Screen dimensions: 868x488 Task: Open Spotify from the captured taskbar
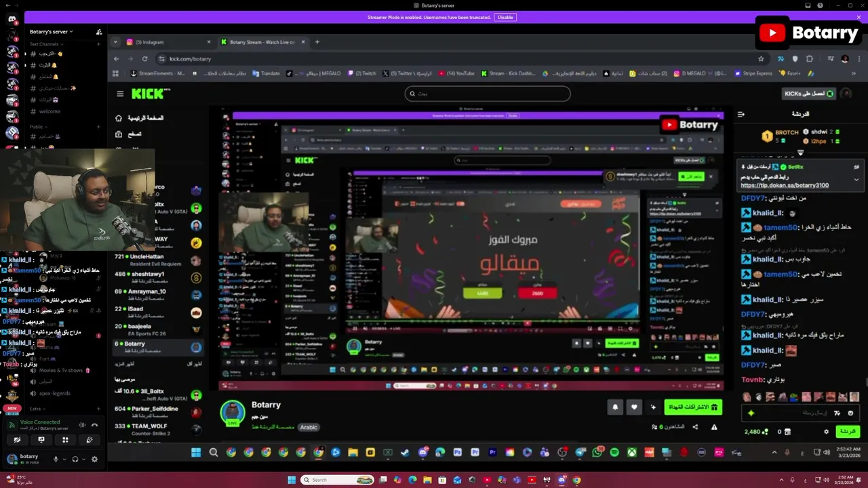click(614, 453)
